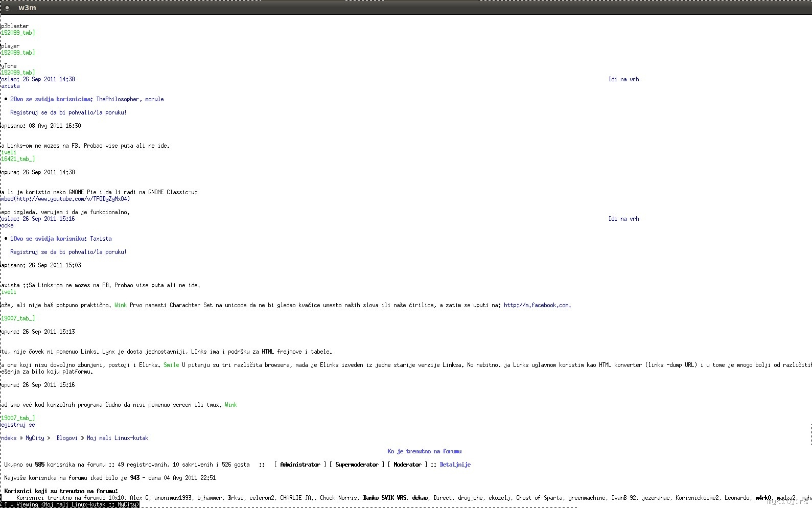Select user 'Danko SVIK VRS' in online list
This screenshot has width=812, height=508.
385,498
